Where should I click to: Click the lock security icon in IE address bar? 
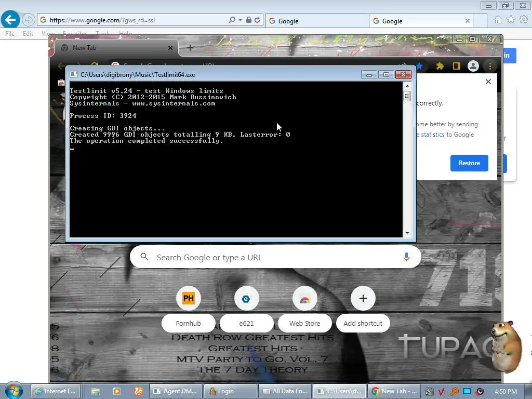[x=249, y=20]
